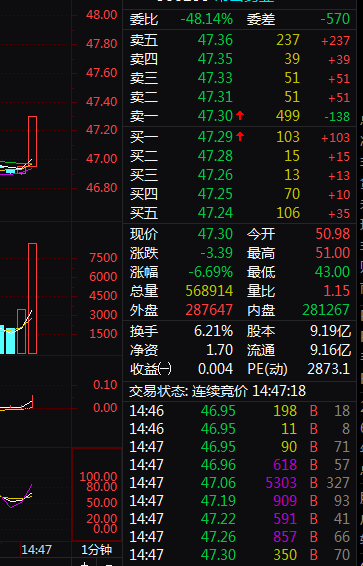Click the last 14:47 trade at 47.30
363x566 pixels.
pos(240,554)
